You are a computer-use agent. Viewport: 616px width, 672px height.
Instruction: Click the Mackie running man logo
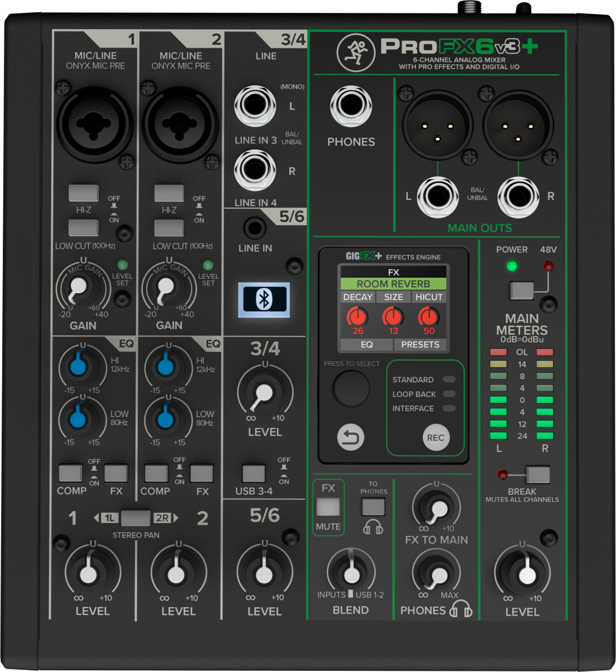tap(356, 53)
